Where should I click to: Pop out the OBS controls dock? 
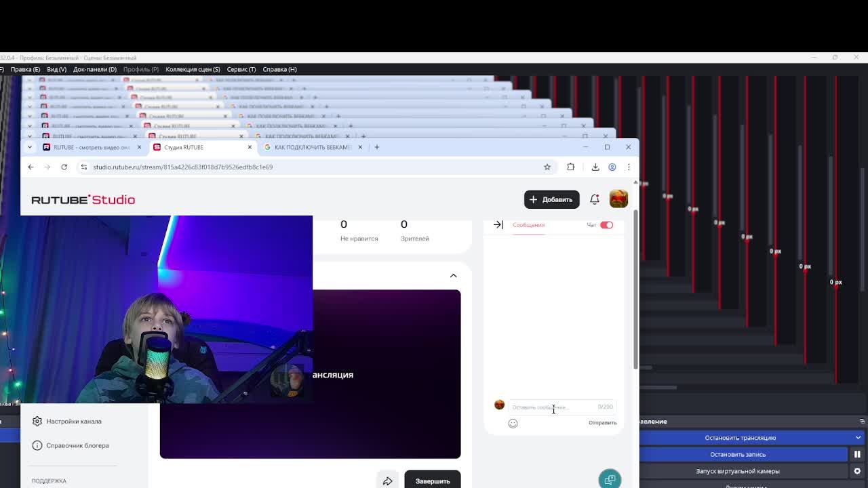pos(862,422)
